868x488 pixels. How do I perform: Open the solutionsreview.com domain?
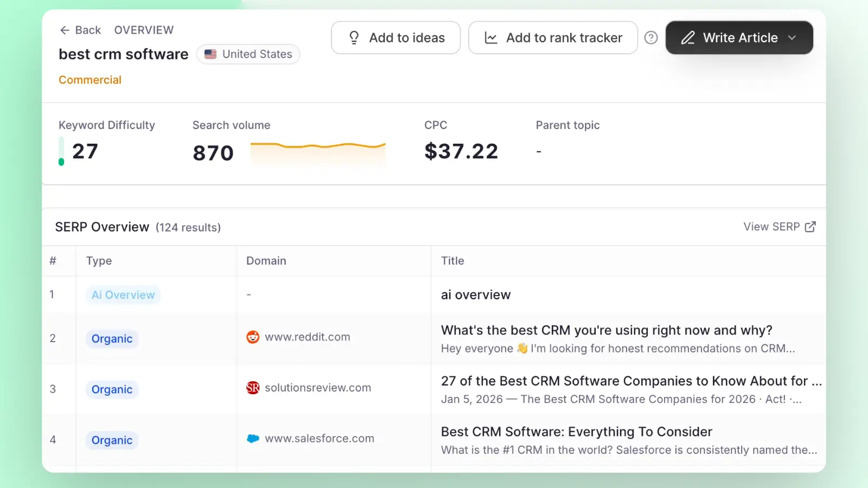[318, 388]
